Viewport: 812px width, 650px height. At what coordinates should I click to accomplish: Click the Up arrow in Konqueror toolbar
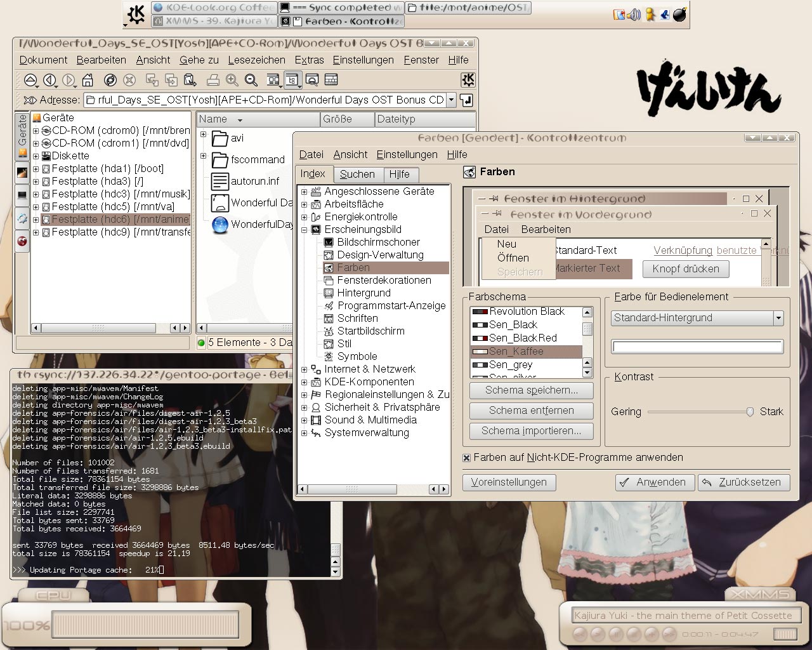[x=30, y=80]
